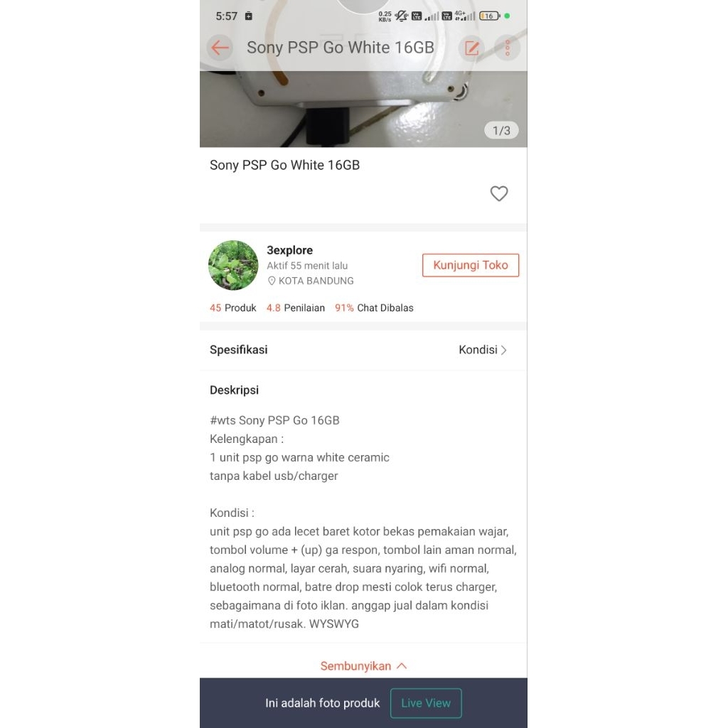This screenshot has width=728, height=728.
Task: Click the Live View button
Action: point(426,703)
